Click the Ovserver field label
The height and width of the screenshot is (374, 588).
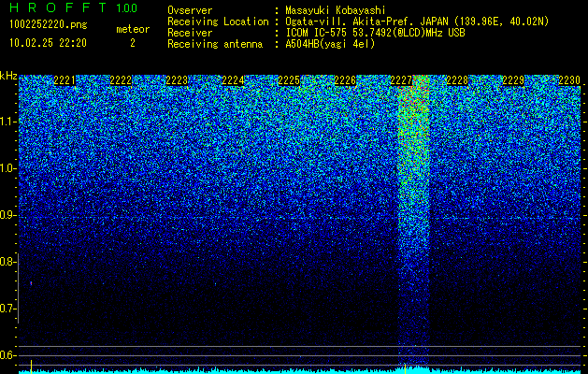point(190,10)
